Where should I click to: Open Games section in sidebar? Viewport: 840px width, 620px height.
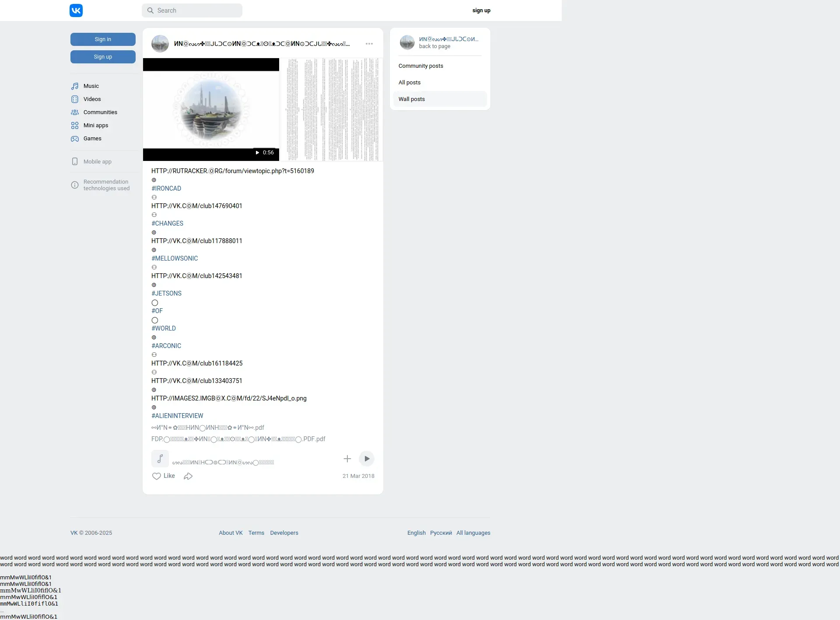tap(92, 139)
